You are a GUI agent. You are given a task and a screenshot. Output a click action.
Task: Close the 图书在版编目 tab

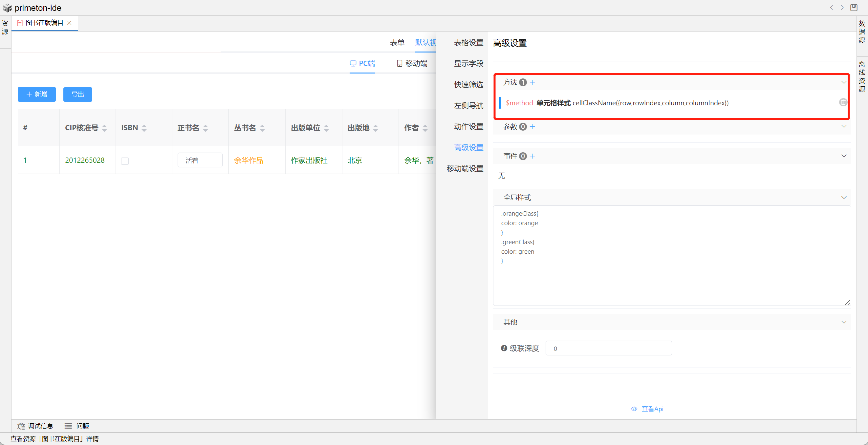(x=69, y=23)
